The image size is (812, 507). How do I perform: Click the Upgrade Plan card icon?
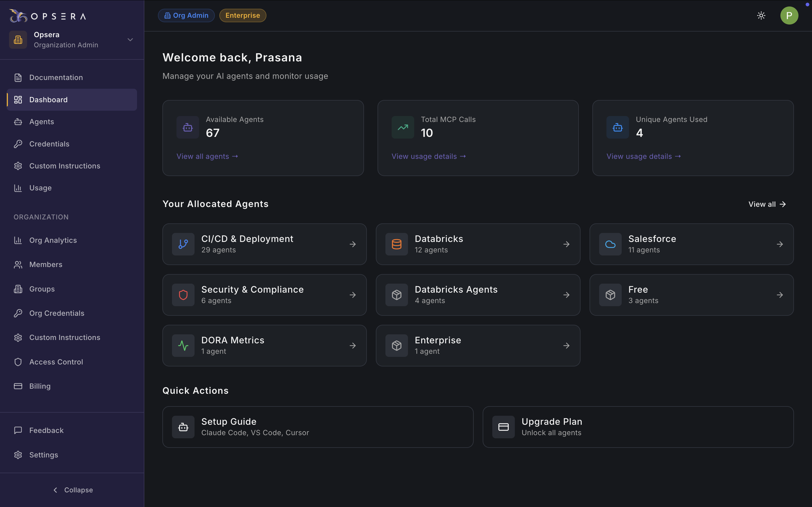(x=503, y=427)
